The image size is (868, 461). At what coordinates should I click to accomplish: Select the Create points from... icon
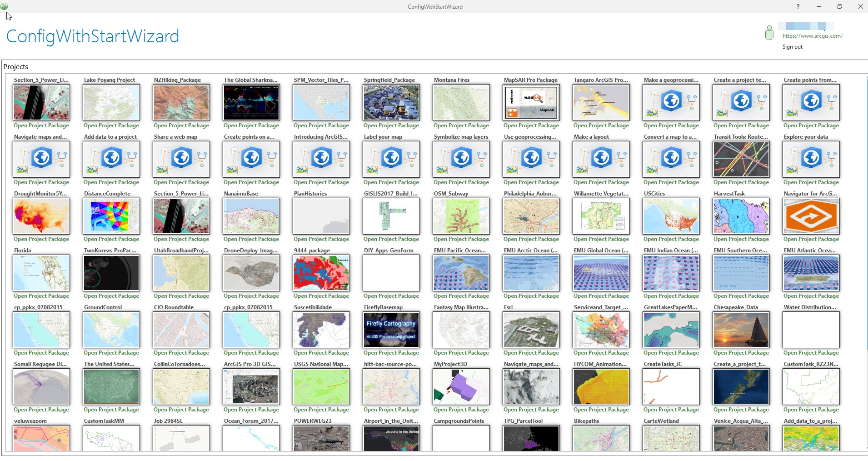pos(811,102)
